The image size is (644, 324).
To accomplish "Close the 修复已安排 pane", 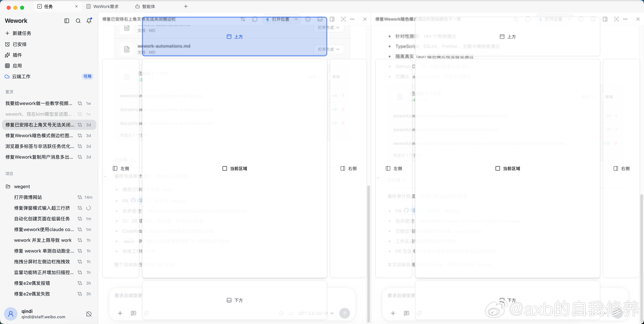I will (x=365, y=19).
